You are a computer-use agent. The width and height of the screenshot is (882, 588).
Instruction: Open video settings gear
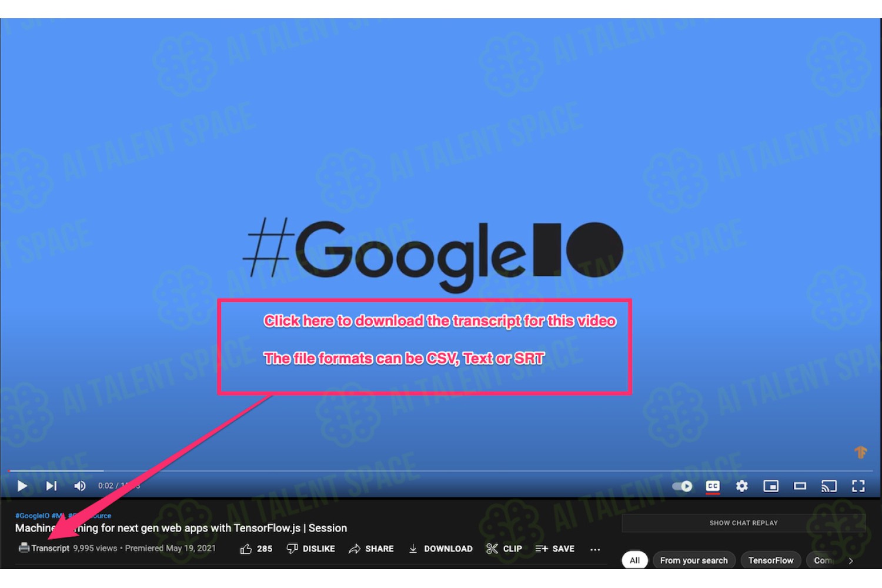(742, 486)
